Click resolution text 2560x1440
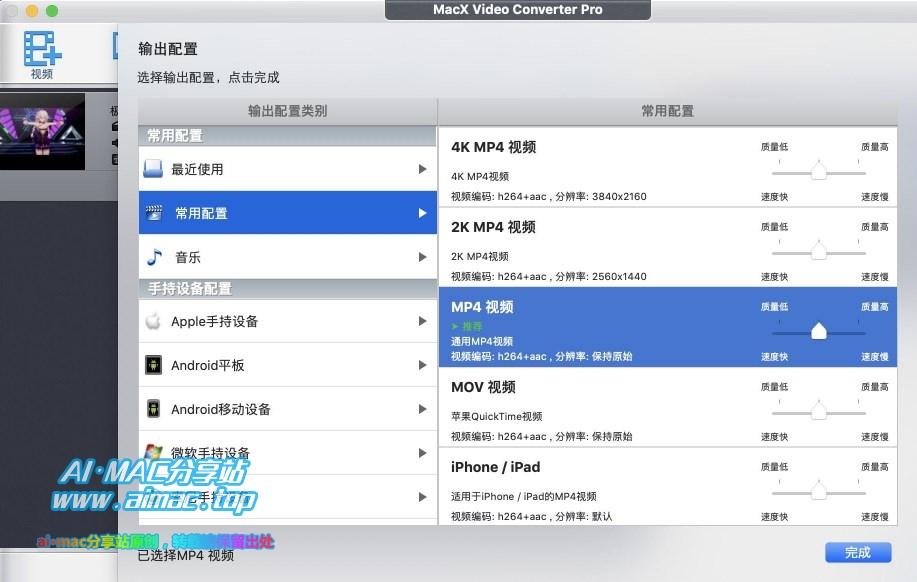Image resolution: width=917 pixels, height=582 pixels. pos(619,277)
